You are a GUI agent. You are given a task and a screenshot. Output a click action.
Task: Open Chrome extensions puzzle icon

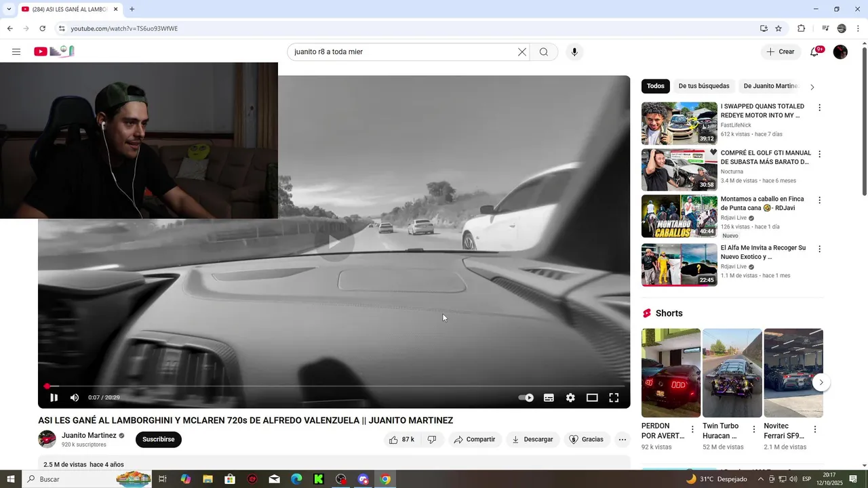tap(802, 28)
